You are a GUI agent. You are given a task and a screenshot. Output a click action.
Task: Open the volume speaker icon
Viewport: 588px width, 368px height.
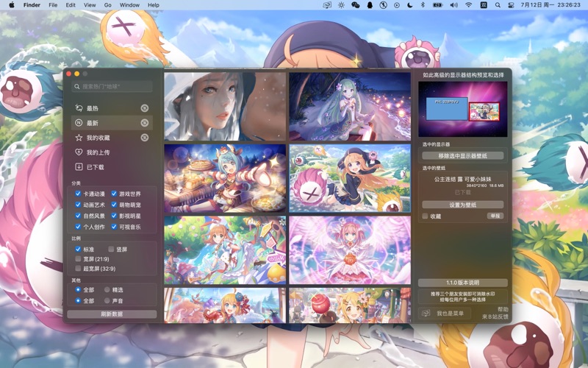click(x=453, y=5)
